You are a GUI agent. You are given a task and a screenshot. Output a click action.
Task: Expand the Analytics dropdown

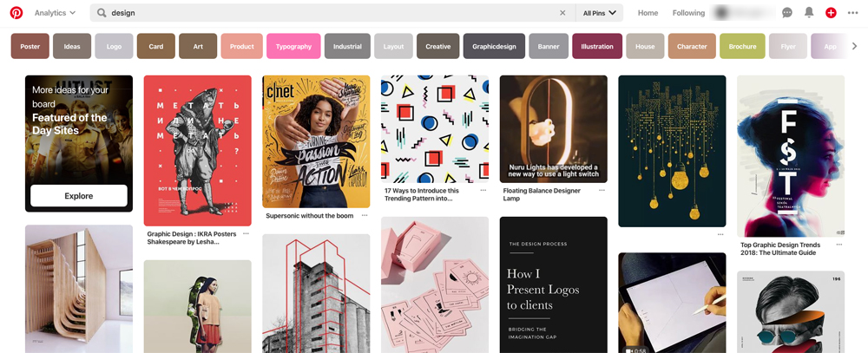pyautogui.click(x=54, y=13)
